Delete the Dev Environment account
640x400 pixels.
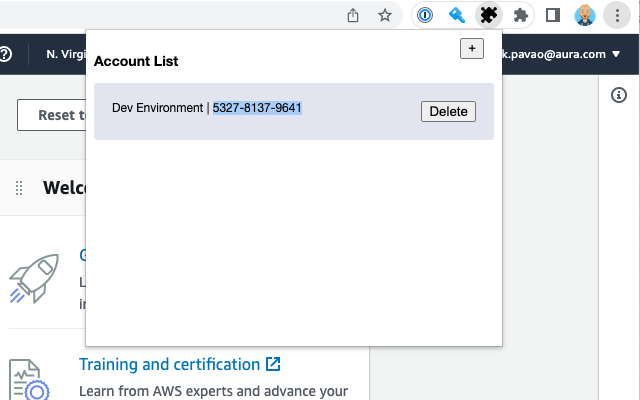(x=448, y=111)
